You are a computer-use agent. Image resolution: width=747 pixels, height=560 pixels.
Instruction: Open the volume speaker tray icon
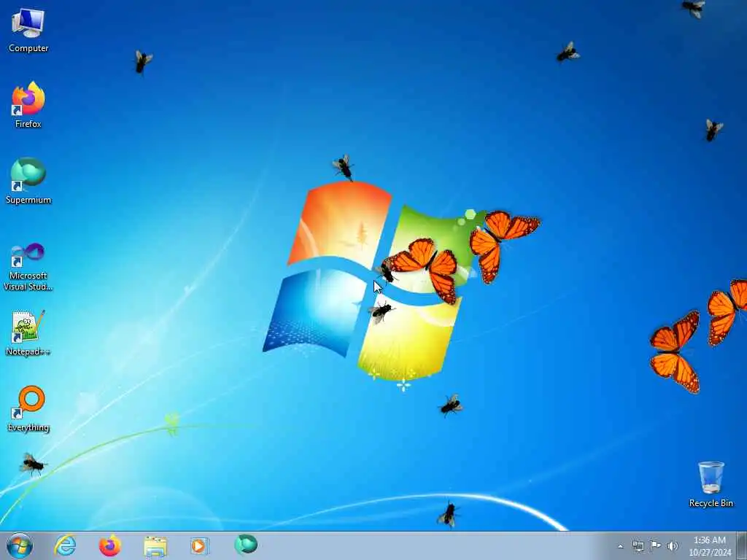[672, 546]
